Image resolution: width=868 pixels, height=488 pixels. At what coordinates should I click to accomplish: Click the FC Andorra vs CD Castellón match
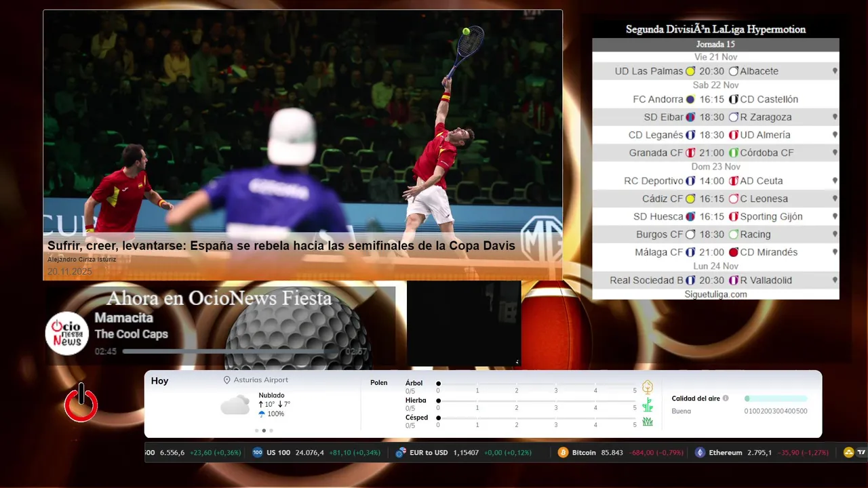point(715,99)
